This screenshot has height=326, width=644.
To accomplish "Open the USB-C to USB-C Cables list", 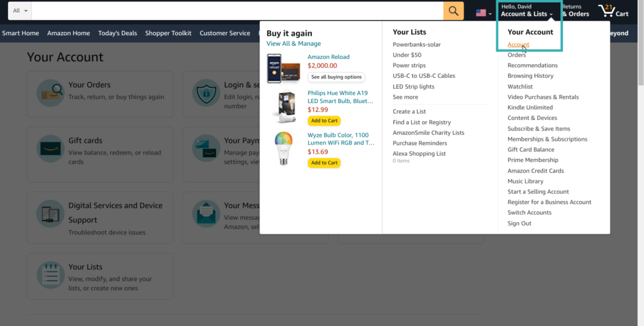I will (x=424, y=76).
